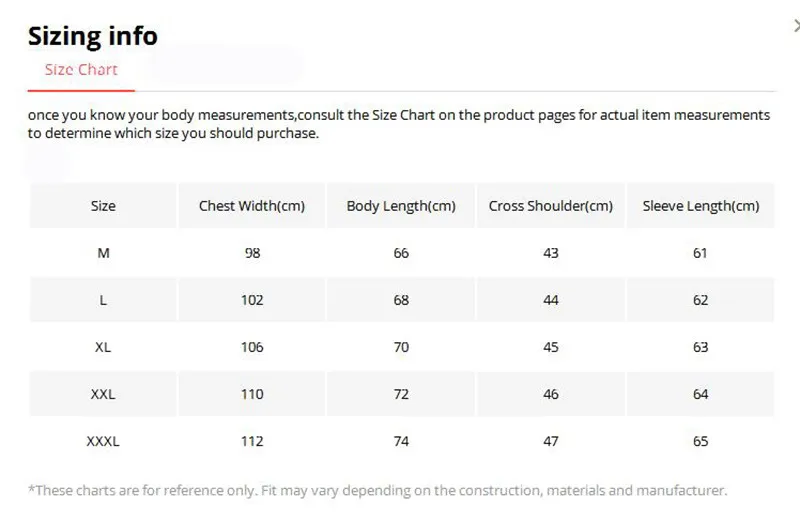Click the Size column header
800x522 pixels.
click(x=103, y=206)
